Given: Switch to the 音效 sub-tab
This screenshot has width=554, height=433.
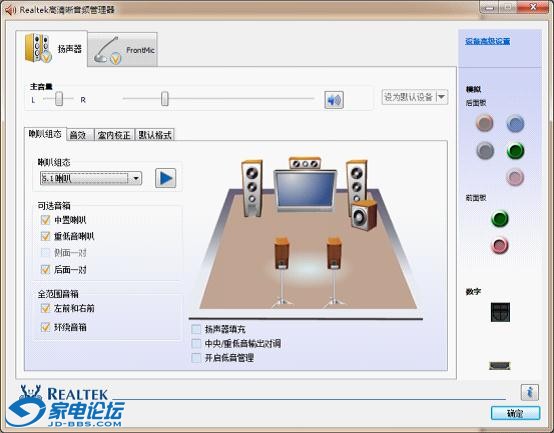Looking at the screenshot, I should point(80,135).
